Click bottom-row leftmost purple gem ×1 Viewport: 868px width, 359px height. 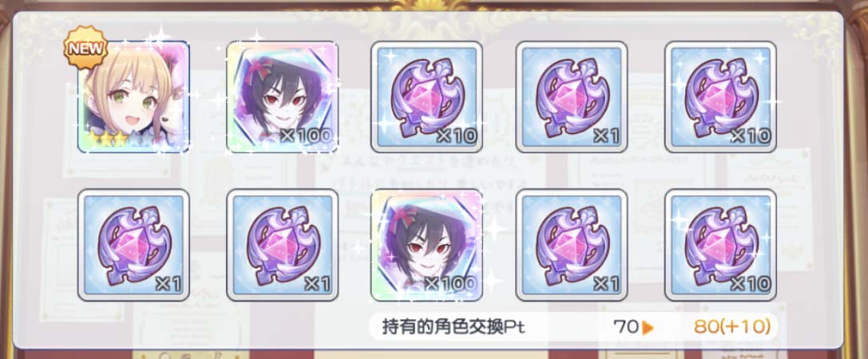coord(133,244)
